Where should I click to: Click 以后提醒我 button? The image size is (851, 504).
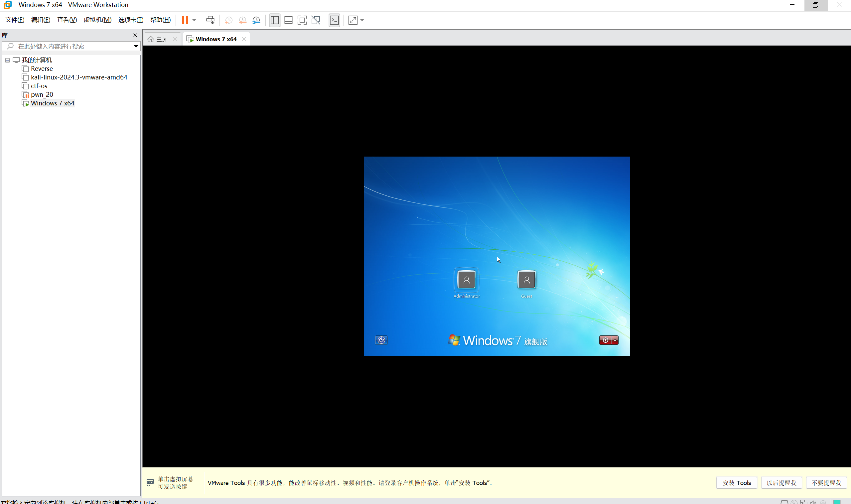pyautogui.click(x=781, y=483)
